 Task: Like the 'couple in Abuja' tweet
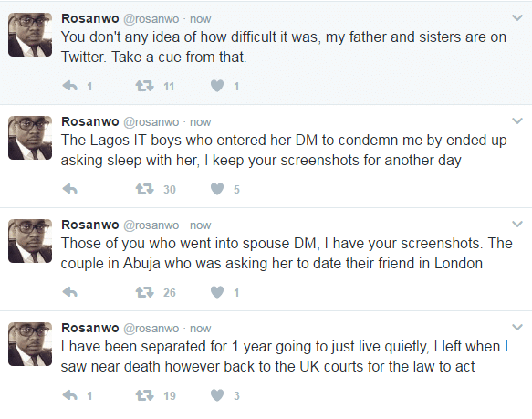[x=217, y=292]
